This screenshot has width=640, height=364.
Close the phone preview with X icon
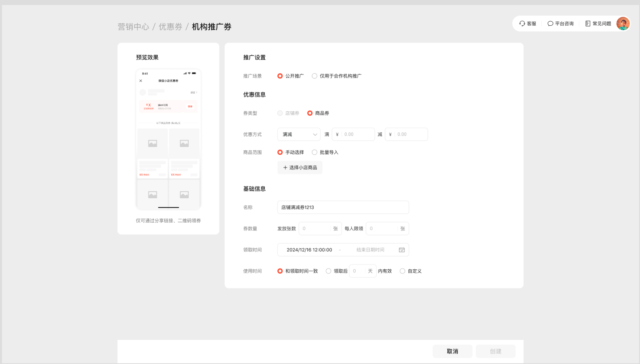(141, 81)
